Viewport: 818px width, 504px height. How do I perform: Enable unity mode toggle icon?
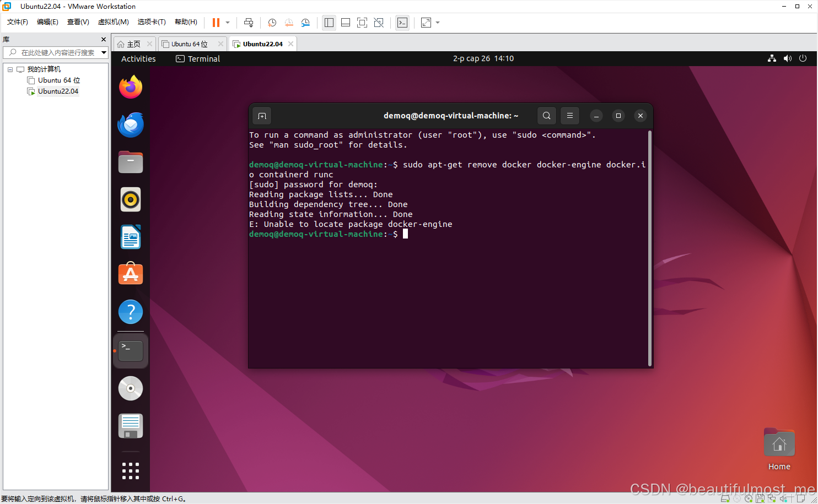[379, 23]
